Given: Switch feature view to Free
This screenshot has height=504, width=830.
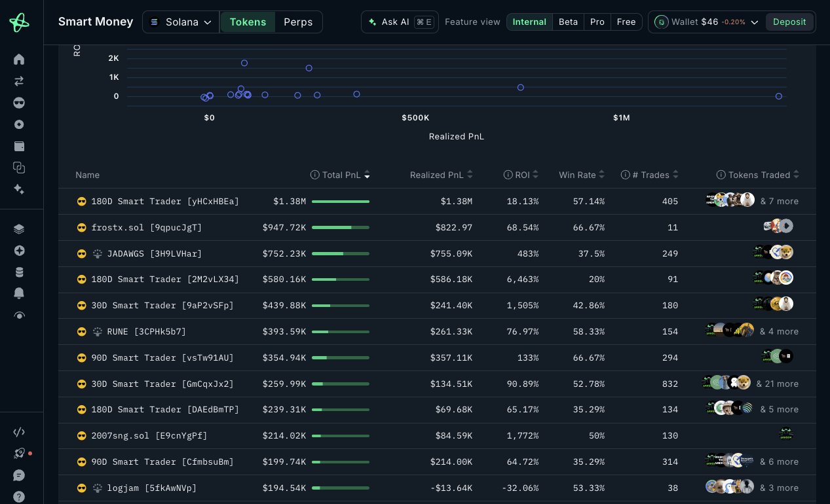Looking at the screenshot, I should click(626, 22).
